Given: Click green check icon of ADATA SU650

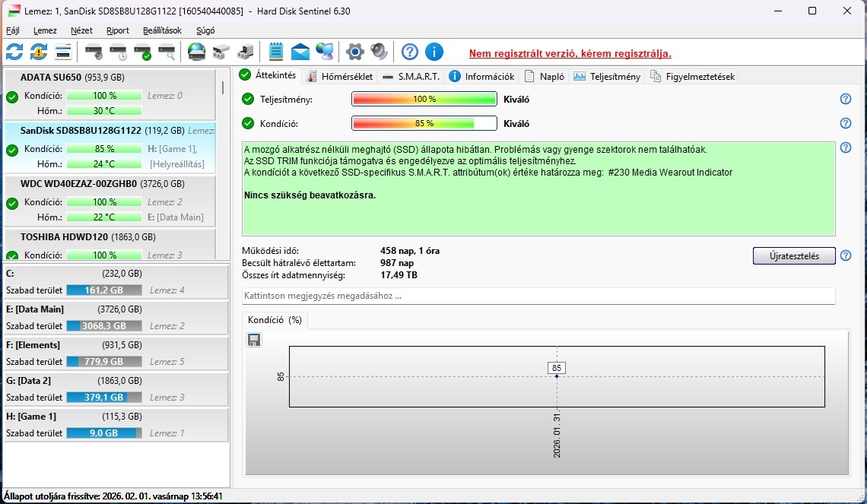Looking at the screenshot, I should [x=12, y=98].
